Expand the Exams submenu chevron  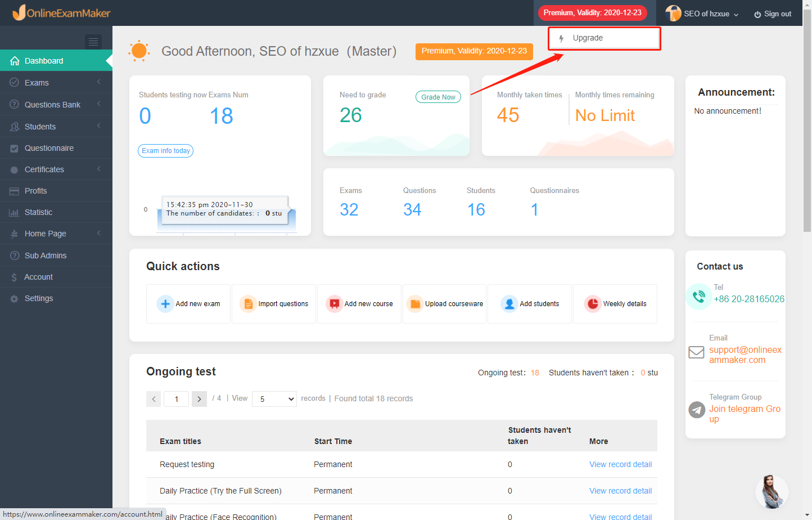click(98, 82)
